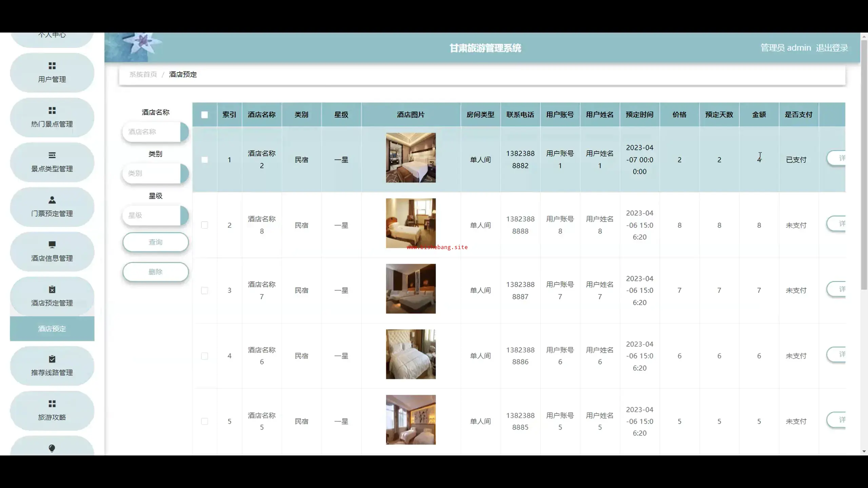868x488 pixels.
Task: Go to 系统首页 in the breadcrumb
Action: point(143,75)
